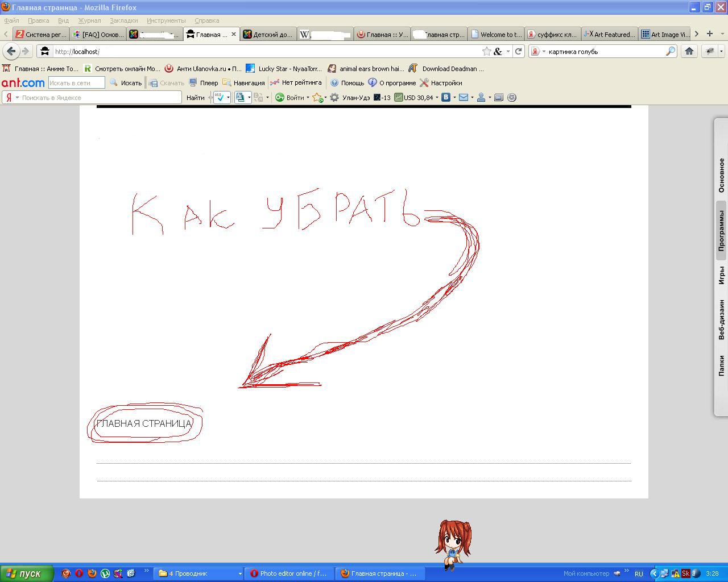
Task: Reload the page with the refresh icon
Action: coord(518,51)
